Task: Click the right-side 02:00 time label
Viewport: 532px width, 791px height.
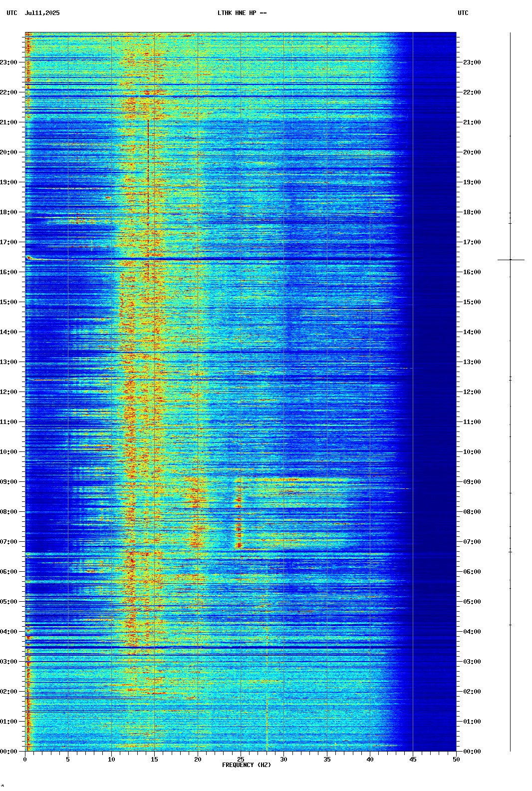Action: click(472, 692)
